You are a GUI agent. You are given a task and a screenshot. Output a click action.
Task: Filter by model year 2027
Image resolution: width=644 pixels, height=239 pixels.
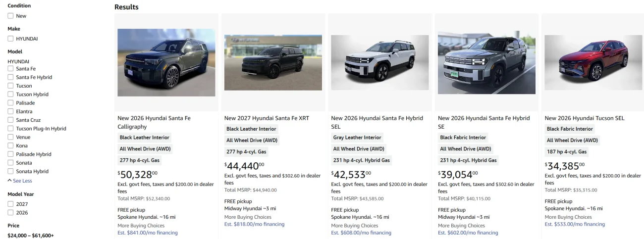(10, 204)
